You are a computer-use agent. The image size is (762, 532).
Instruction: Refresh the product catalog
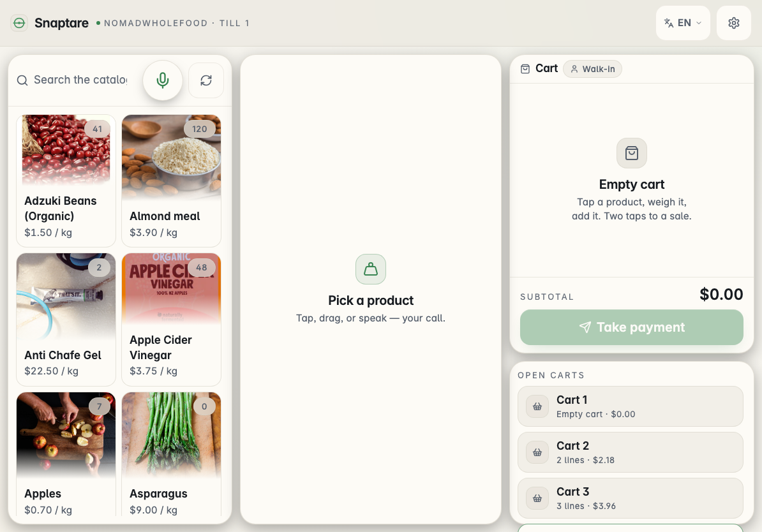206,80
